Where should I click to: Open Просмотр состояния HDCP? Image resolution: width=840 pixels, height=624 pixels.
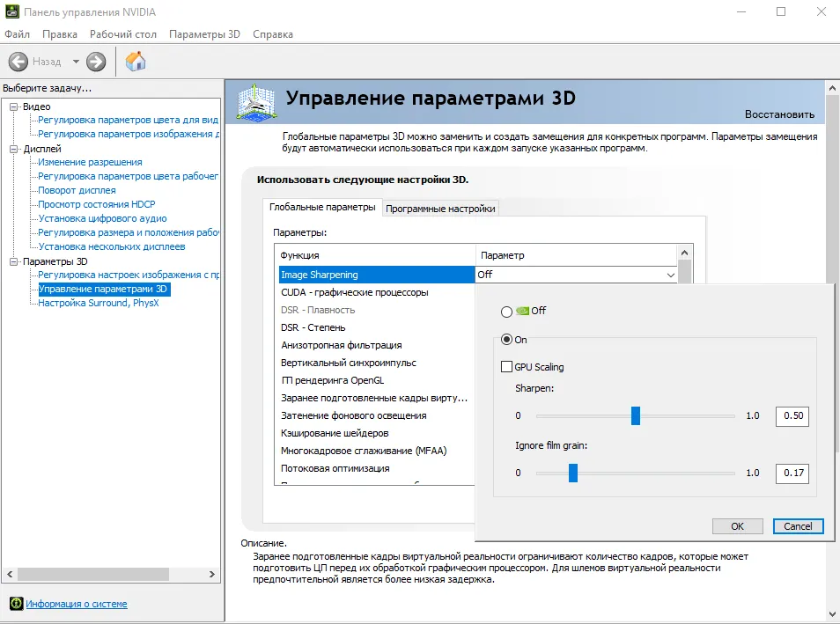pos(97,204)
